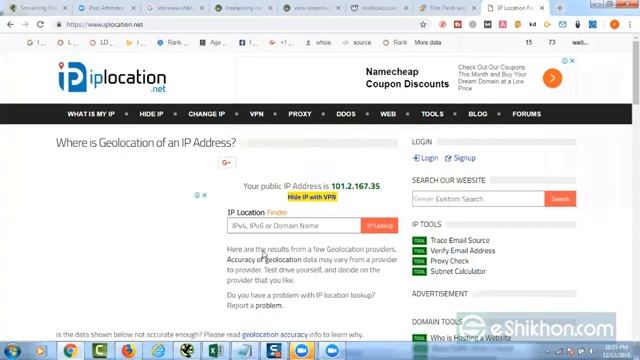The width and height of the screenshot is (640, 360).
Task: Open the WEB menu item
Action: coord(388,114)
